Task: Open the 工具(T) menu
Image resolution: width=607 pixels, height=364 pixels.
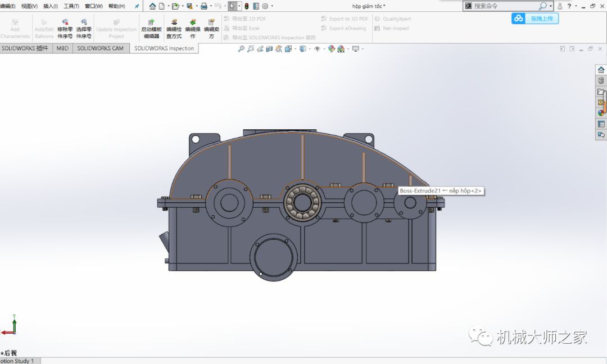Action: point(71,6)
